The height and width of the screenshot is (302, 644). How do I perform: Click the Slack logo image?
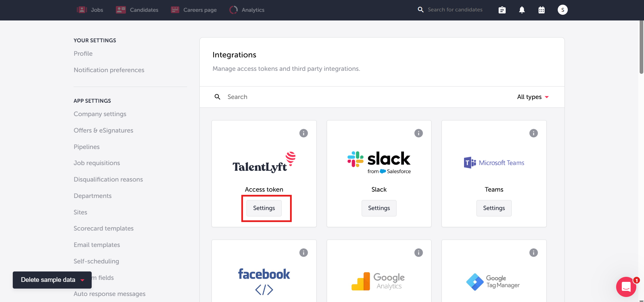click(x=379, y=163)
